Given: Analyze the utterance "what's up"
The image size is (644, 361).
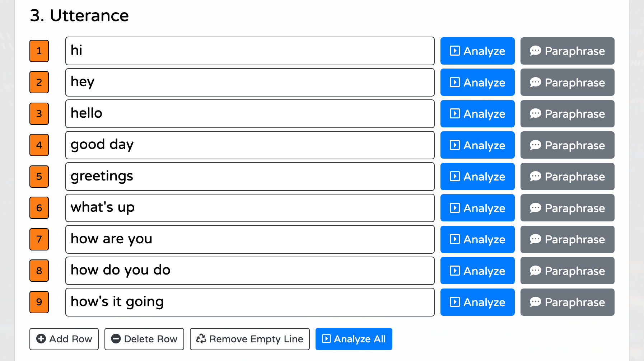Looking at the screenshot, I should point(477,208).
